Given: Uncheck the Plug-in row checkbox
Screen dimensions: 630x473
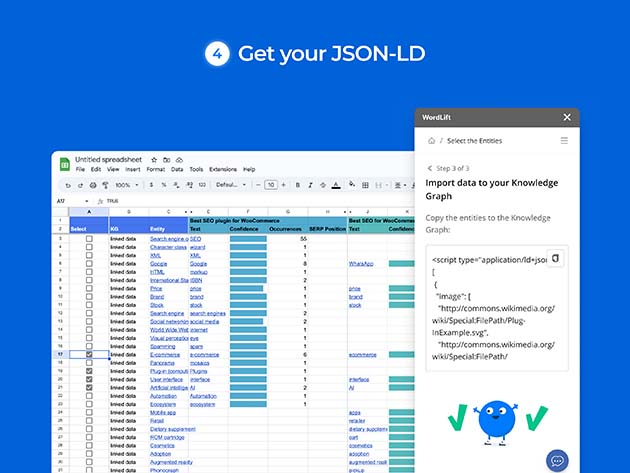Looking at the screenshot, I should [89, 371].
